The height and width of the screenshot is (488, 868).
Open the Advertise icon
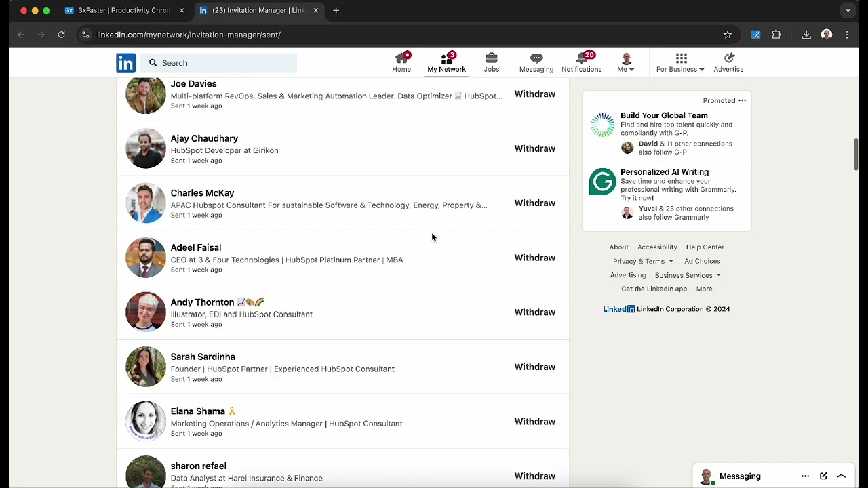728,62
